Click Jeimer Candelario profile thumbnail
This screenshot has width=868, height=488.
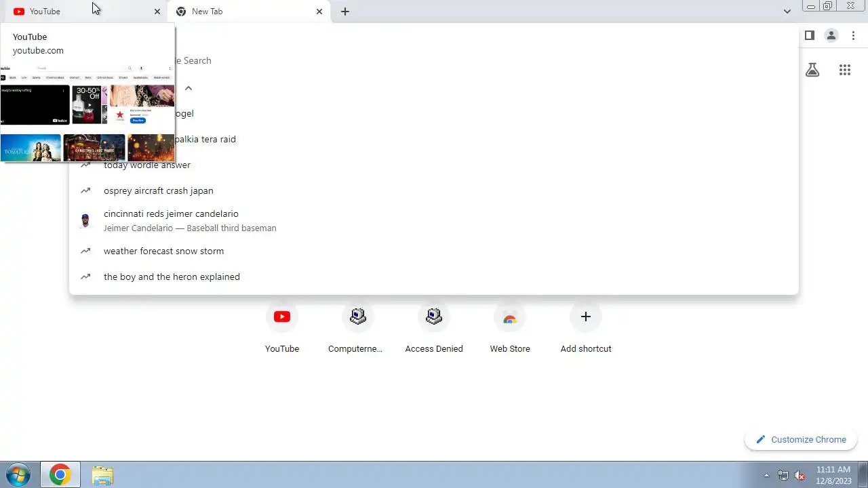pos(85,220)
